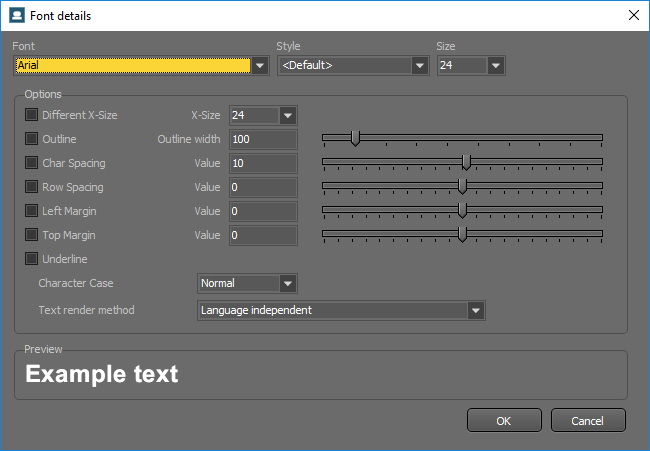Expand the Style dropdown showing <Default>
The width and height of the screenshot is (650, 451).
pyautogui.click(x=420, y=65)
